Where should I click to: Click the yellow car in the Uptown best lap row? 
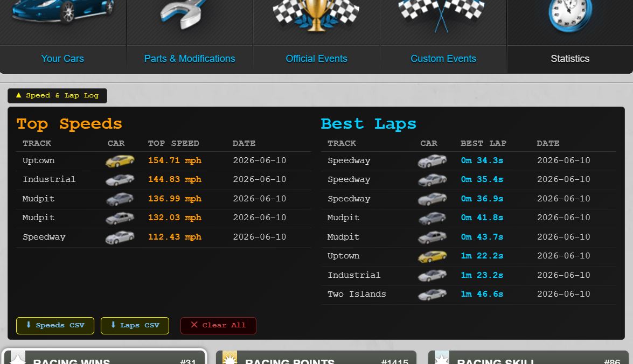433,256
